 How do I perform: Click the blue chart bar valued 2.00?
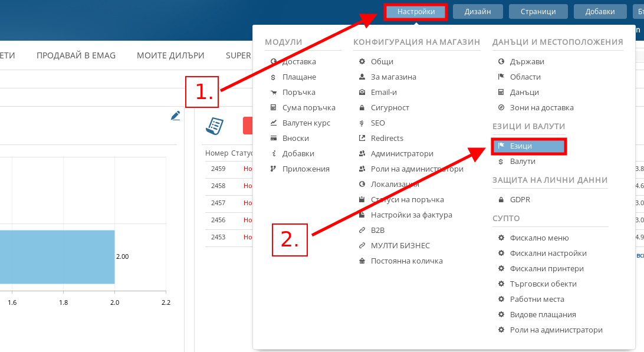pyautogui.click(x=57, y=256)
